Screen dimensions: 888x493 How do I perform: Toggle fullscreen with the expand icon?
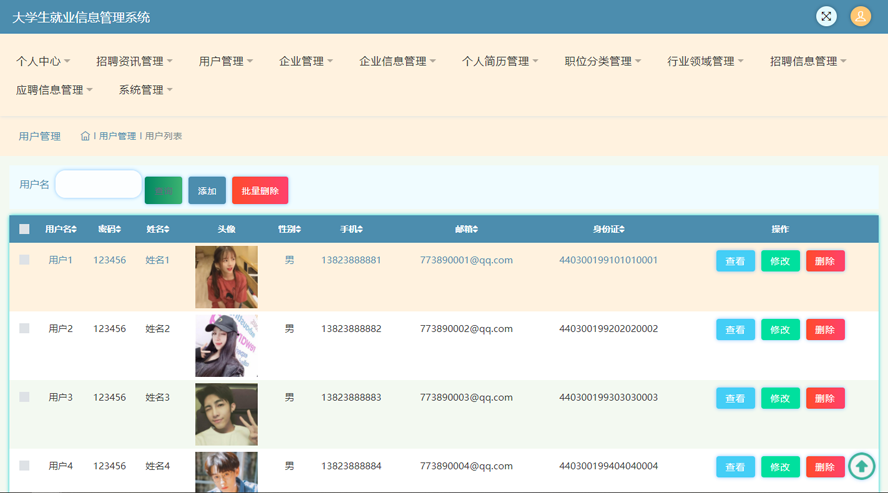pos(826,16)
